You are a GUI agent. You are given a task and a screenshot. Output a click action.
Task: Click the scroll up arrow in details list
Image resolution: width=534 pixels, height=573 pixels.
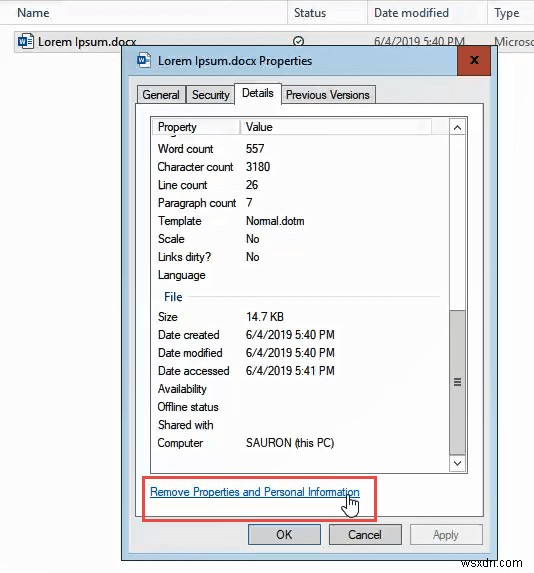pyautogui.click(x=457, y=128)
